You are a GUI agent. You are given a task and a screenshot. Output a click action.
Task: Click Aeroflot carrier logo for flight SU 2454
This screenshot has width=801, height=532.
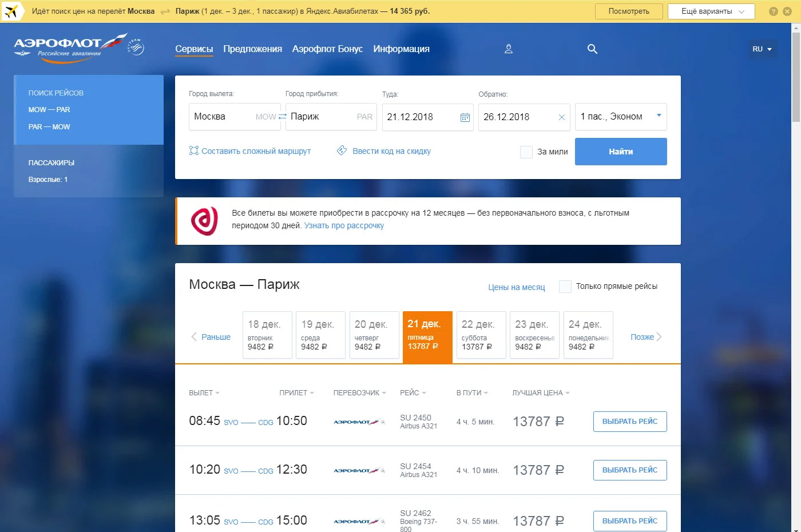coord(359,471)
